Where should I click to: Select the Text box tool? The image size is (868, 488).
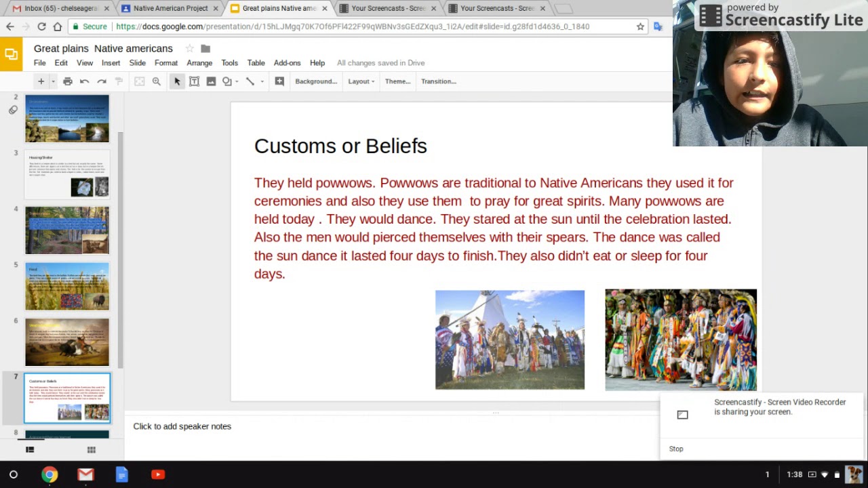click(194, 81)
